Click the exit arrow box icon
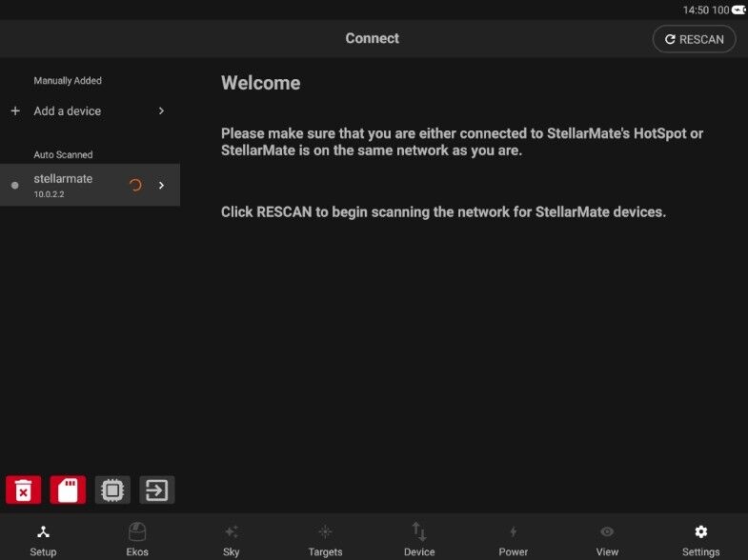Viewport: 748px width, 560px height. click(157, 490)
